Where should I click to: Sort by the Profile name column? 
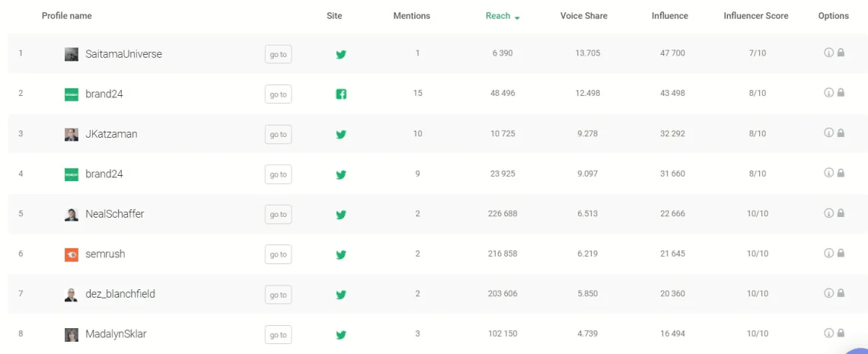point(66,16)
